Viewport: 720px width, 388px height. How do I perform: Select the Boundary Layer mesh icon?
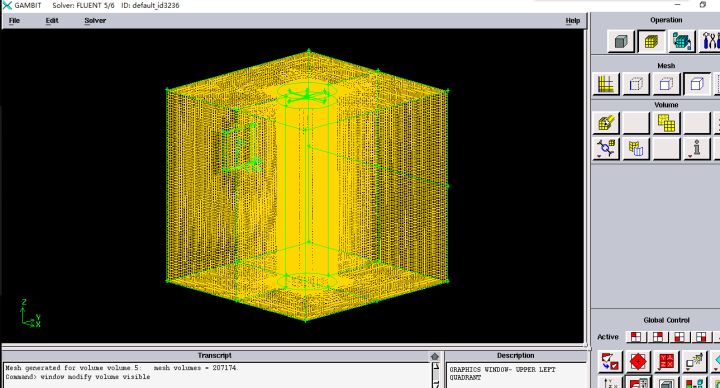[606, 84]
